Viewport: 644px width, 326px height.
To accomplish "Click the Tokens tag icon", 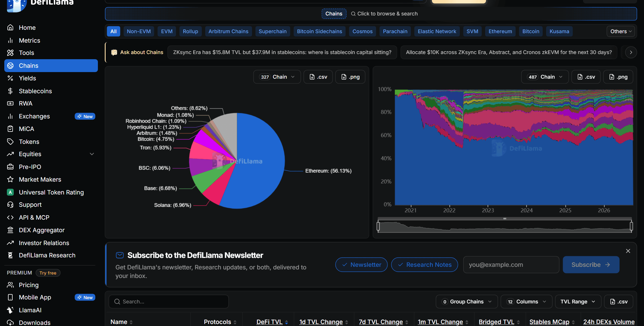I will [x=10, y=142].
